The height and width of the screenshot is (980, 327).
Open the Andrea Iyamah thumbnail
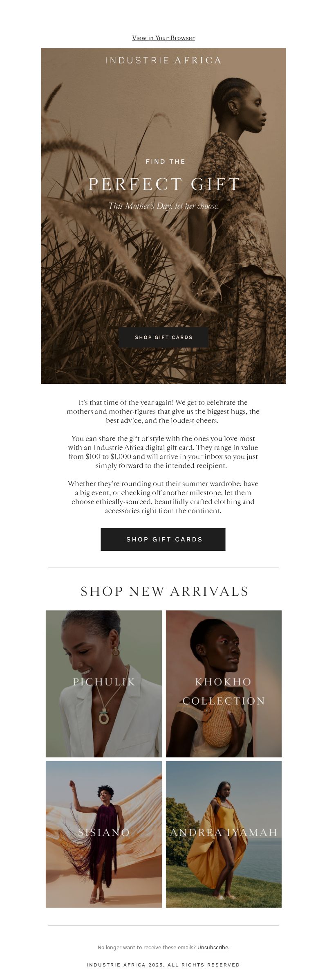point(224,834)
